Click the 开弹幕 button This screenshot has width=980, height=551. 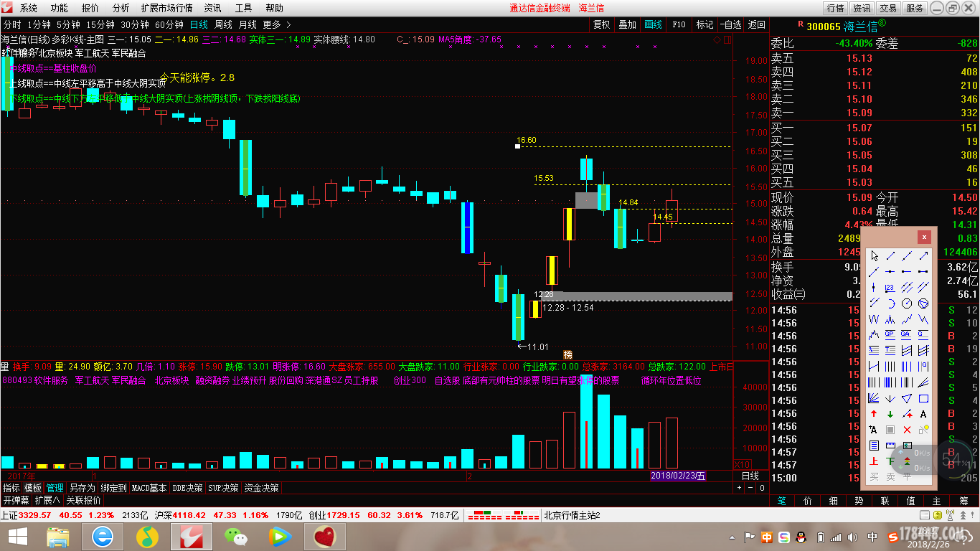(x=16, y=500)
